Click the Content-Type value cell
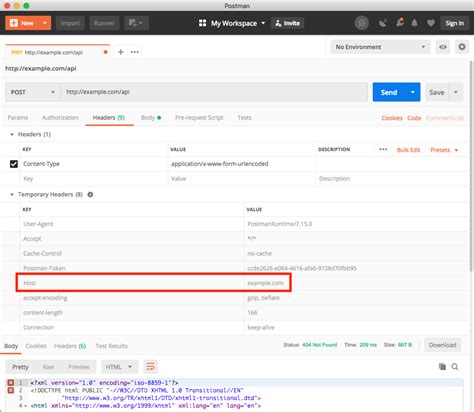Screen dimensions: 474x412 241,164
